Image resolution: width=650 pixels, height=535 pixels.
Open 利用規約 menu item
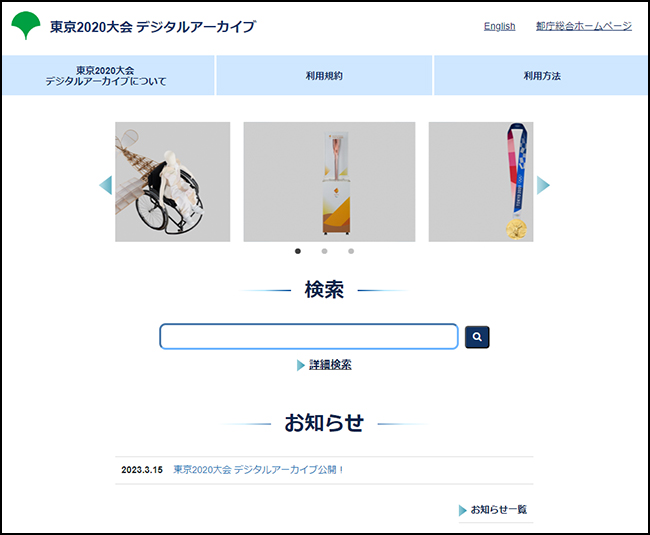[324, 75]
